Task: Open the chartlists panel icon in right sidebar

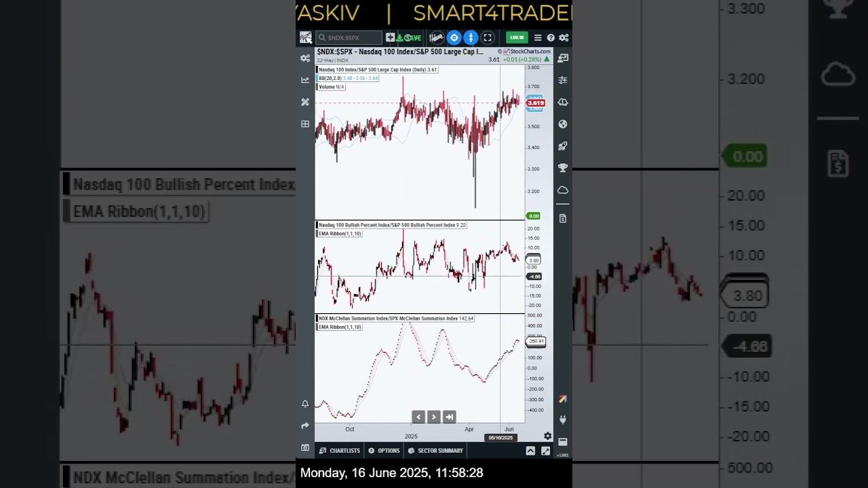Action: (563, 58)
